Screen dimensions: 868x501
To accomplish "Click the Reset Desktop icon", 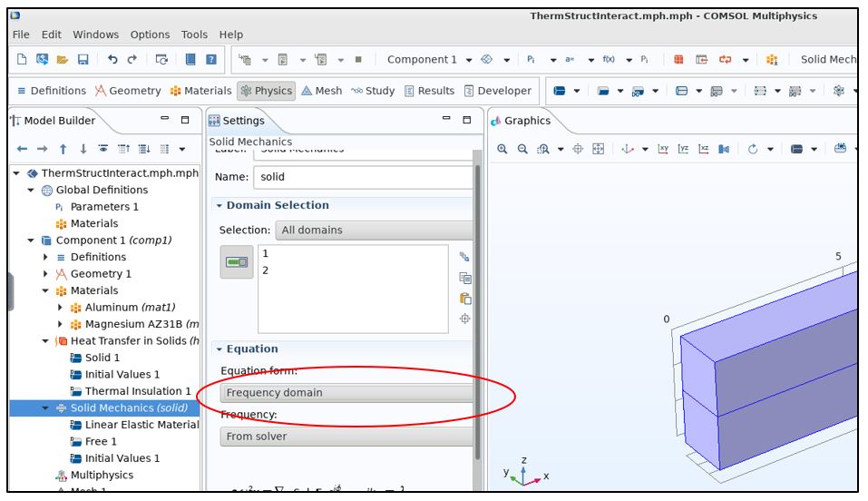I will [x=161, y=59].
